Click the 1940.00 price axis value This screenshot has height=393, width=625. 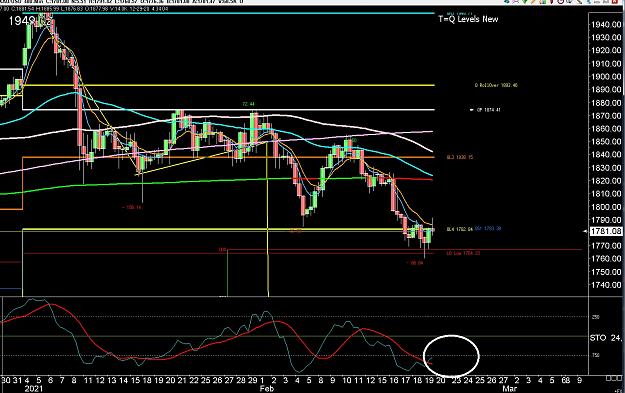(606, 25)
